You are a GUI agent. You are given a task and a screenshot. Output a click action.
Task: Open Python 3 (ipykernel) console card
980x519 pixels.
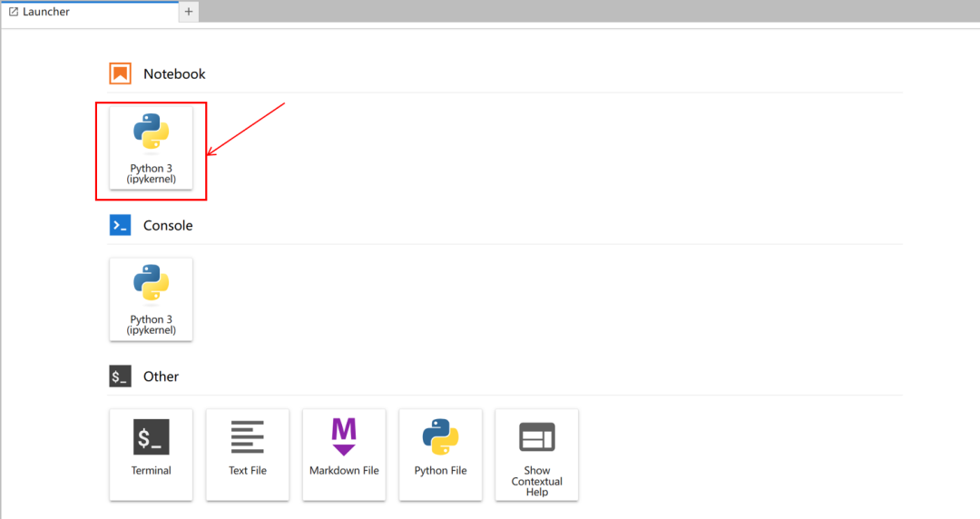pyautogui.click(x=151, y=299)
